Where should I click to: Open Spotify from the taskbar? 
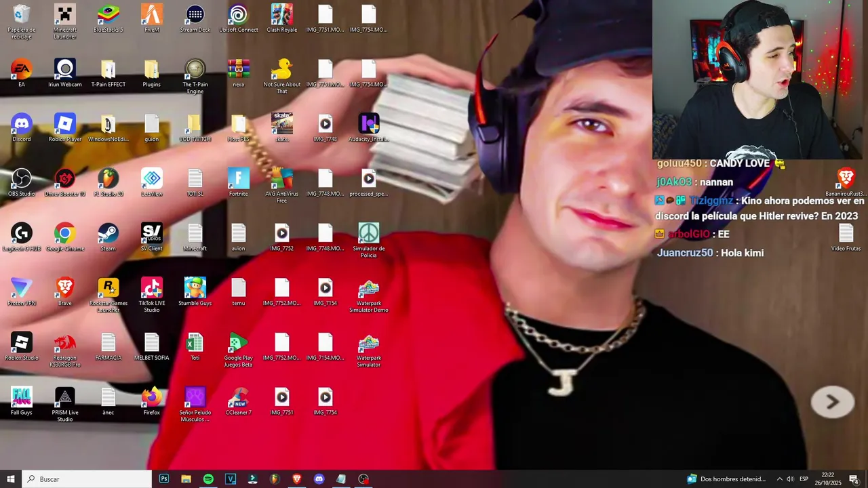[x=208, y=479]
